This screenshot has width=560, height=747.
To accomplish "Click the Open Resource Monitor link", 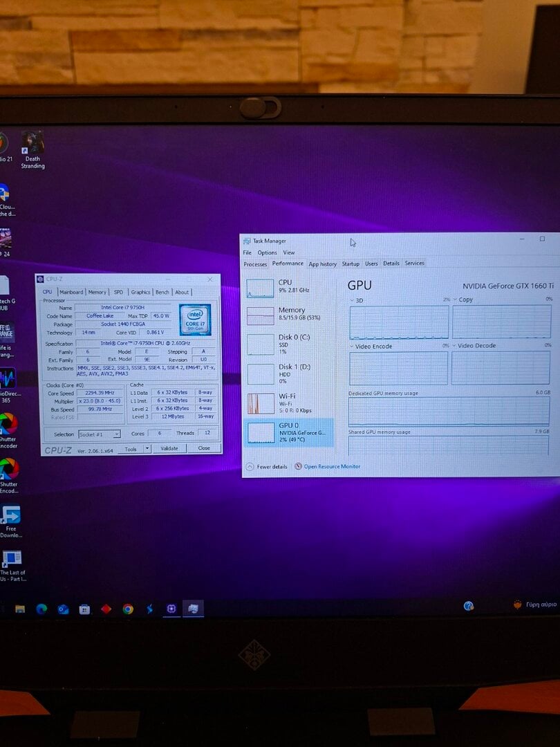I will tap(332, 466).
